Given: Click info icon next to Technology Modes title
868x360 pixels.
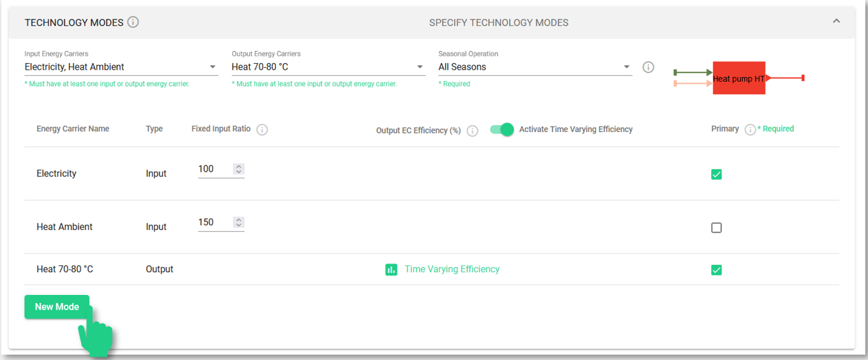Looking at the screenshot, I should pyautogui.click(x=133, y=22).
